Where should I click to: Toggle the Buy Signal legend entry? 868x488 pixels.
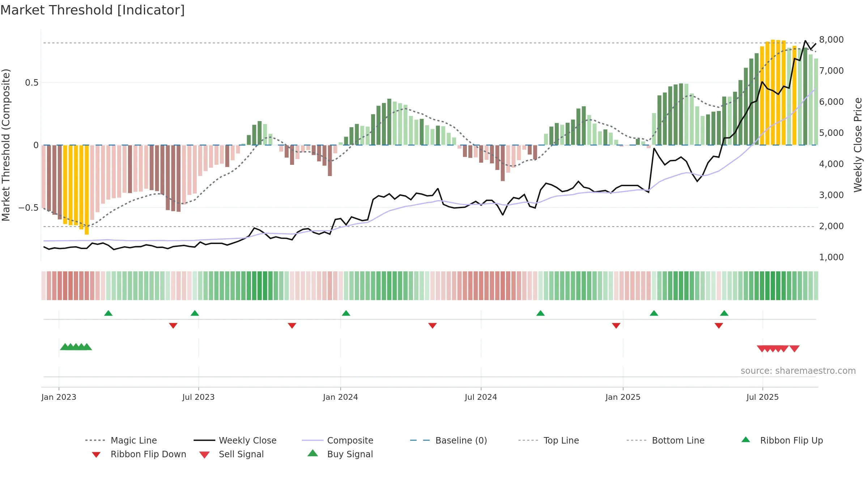[x=340, y=454]
